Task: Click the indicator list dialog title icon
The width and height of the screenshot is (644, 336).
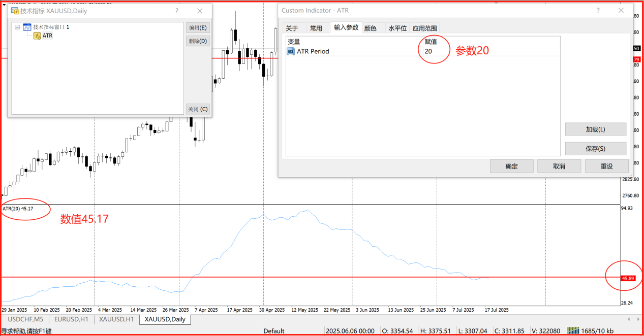Action: point(15,11)
